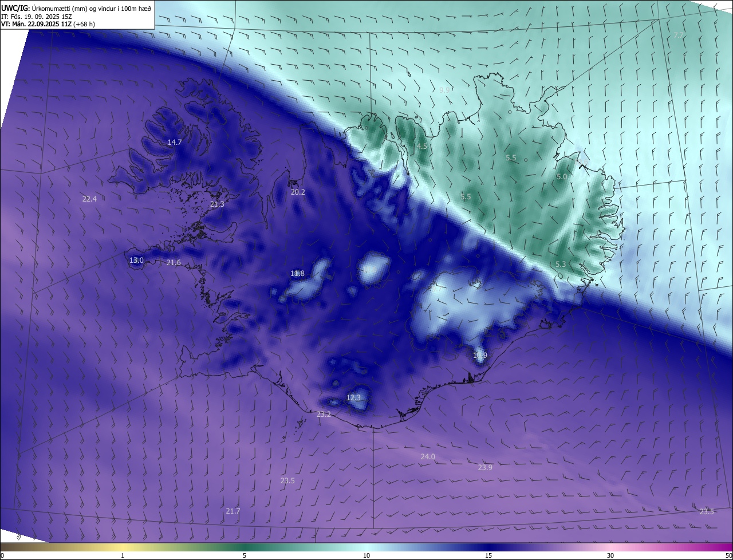Click the colorbar label 0

pyautogui.click(x=2, y=555)
